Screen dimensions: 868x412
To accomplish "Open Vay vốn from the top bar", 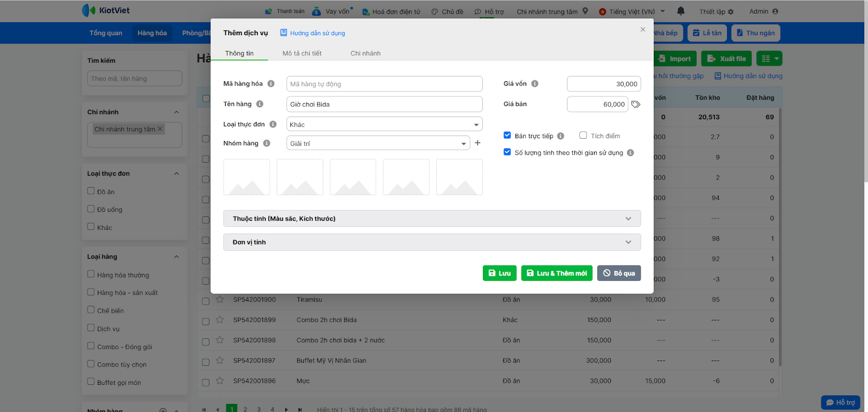I will point(332,11).
